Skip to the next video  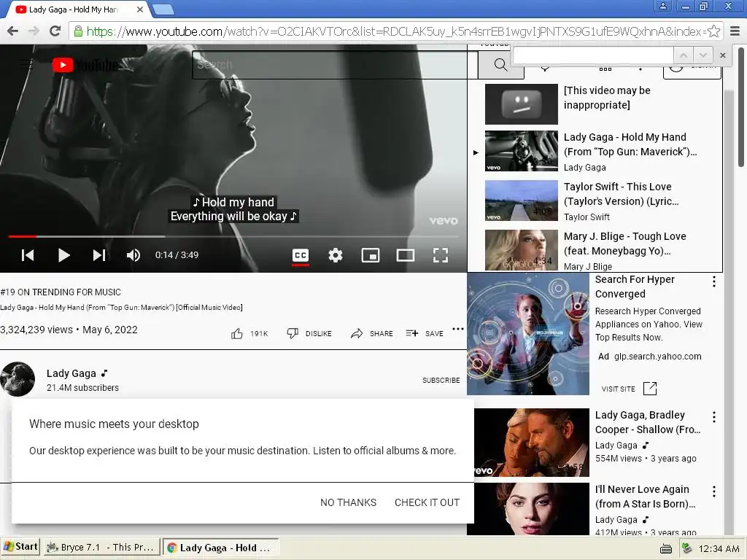click(99, 255)
